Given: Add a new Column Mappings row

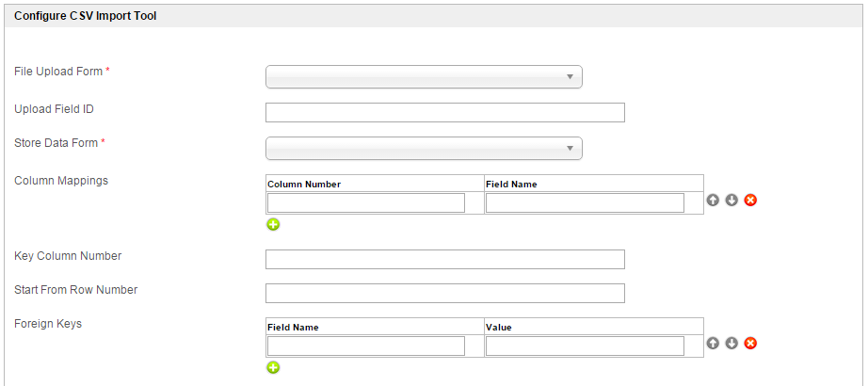Looking at the screenshot, I should (273, 224).
